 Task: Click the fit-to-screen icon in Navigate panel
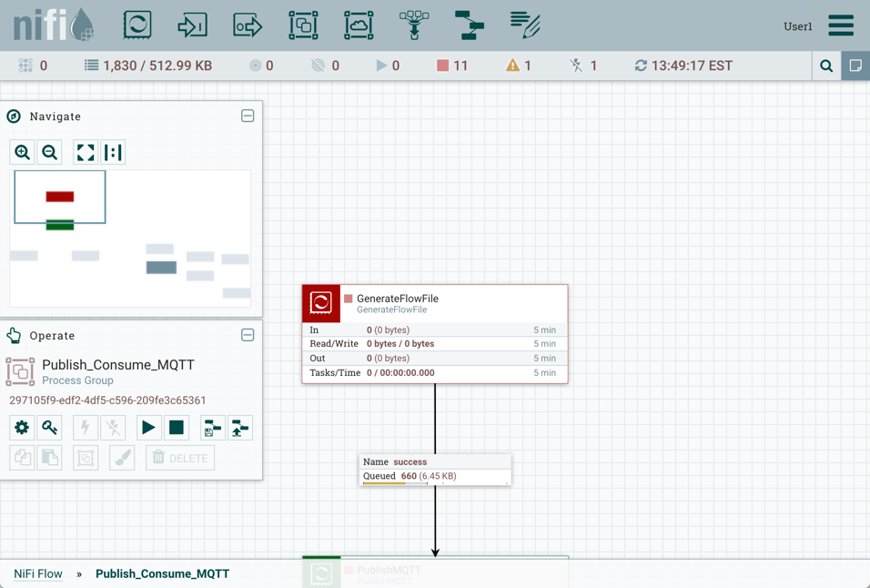click(85, 152)
